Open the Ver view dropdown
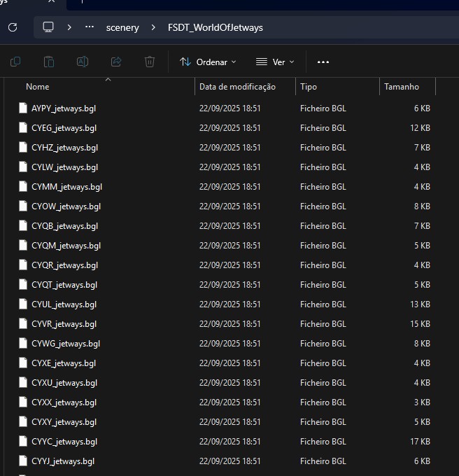This screenshot has width=459, height=476. [x=275, y=62]
